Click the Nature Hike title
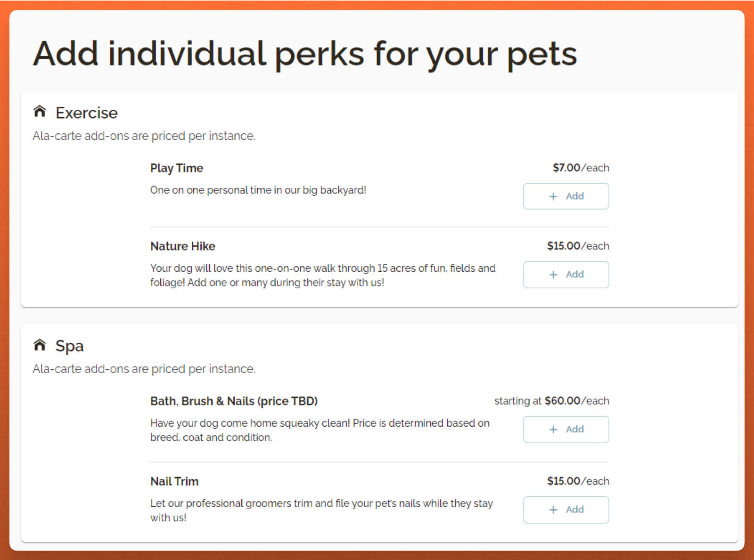 coord(183,246)
